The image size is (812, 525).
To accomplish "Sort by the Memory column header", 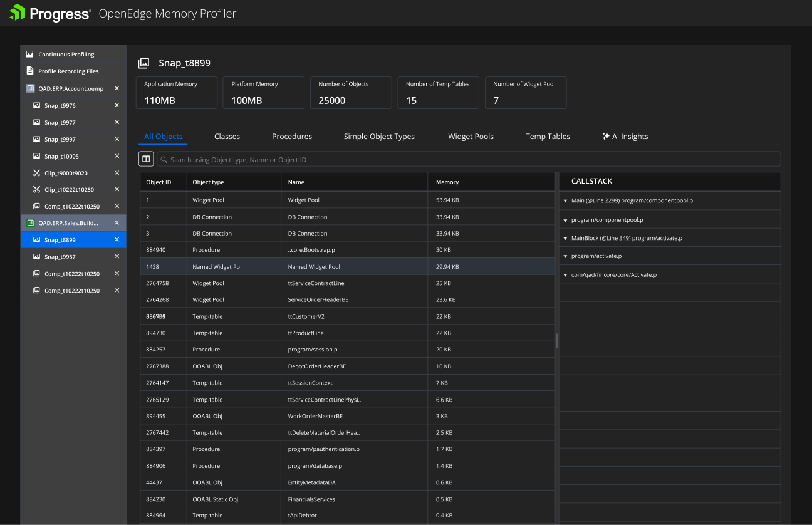I will [492, 182].
